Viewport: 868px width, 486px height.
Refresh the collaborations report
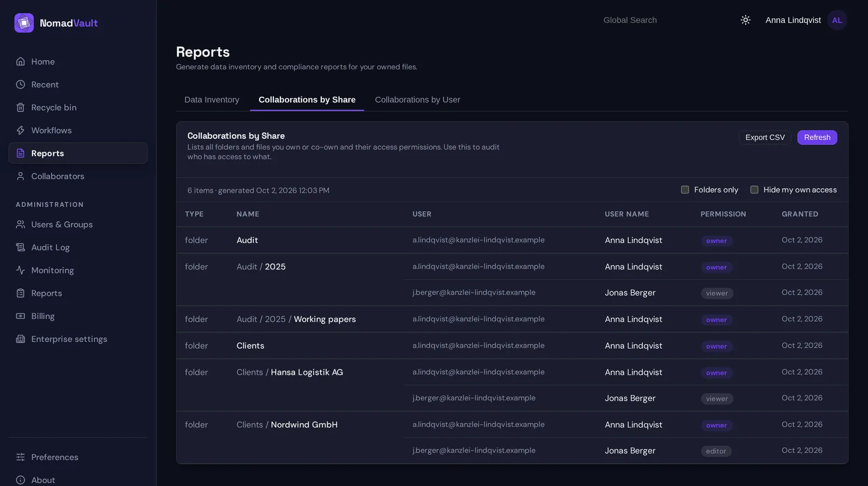pos(817,137)
